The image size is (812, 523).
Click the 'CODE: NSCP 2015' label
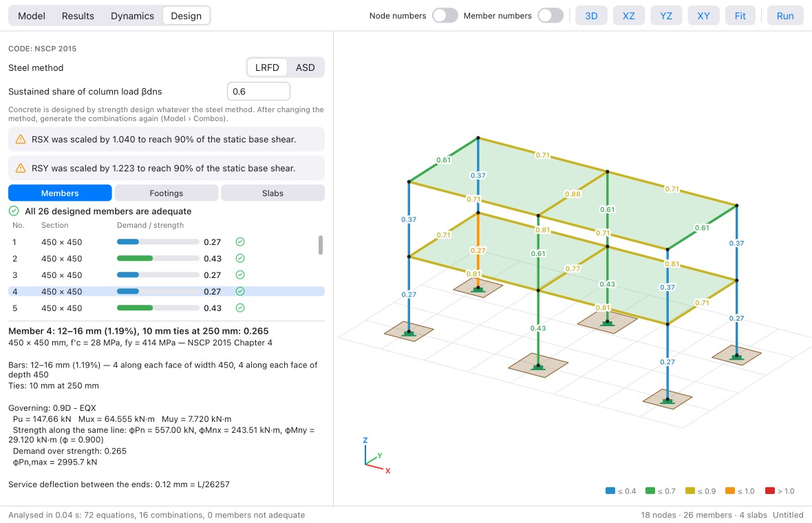coord(43,49)
